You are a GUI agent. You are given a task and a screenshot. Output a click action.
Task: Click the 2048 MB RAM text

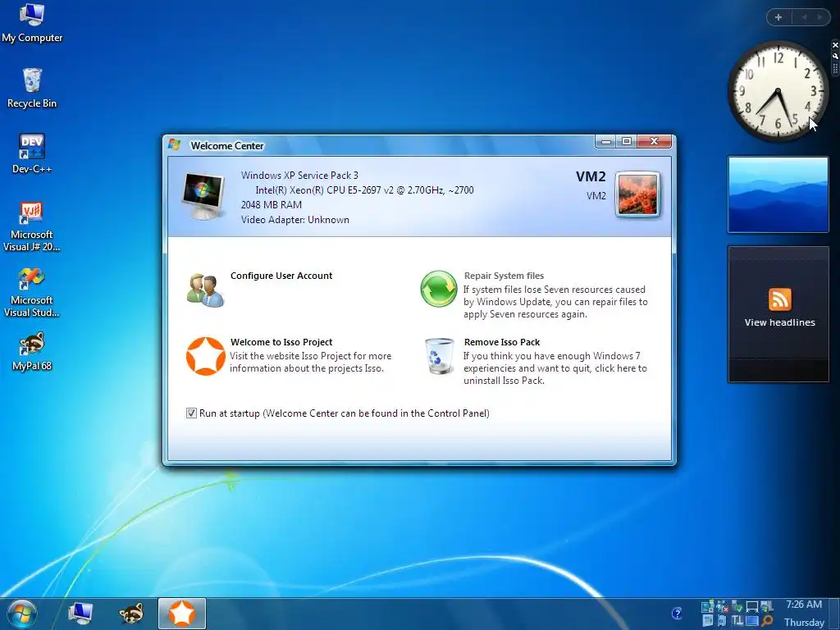coord(271,204)
